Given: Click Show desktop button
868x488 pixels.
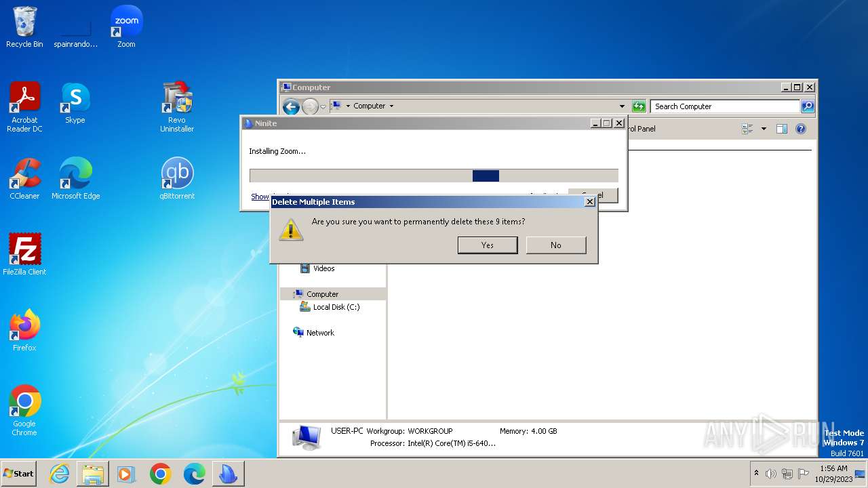Looking at the screenshot, I should [860, 474].
